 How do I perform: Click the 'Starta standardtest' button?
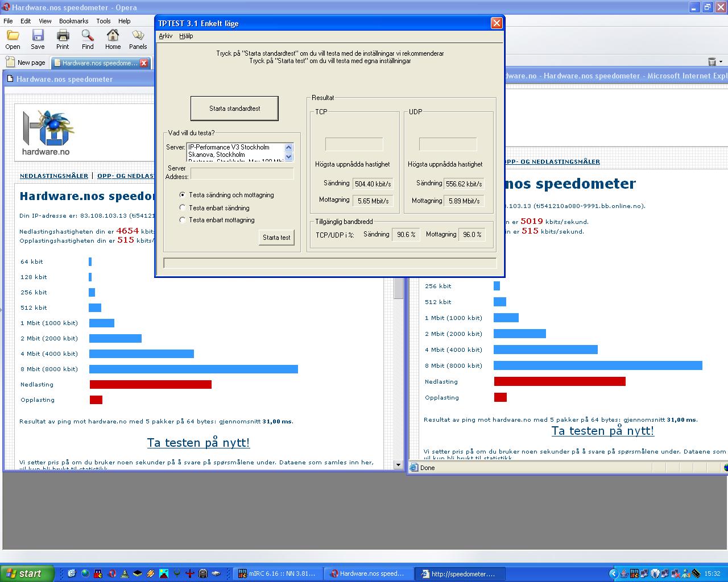coord(234,108)
